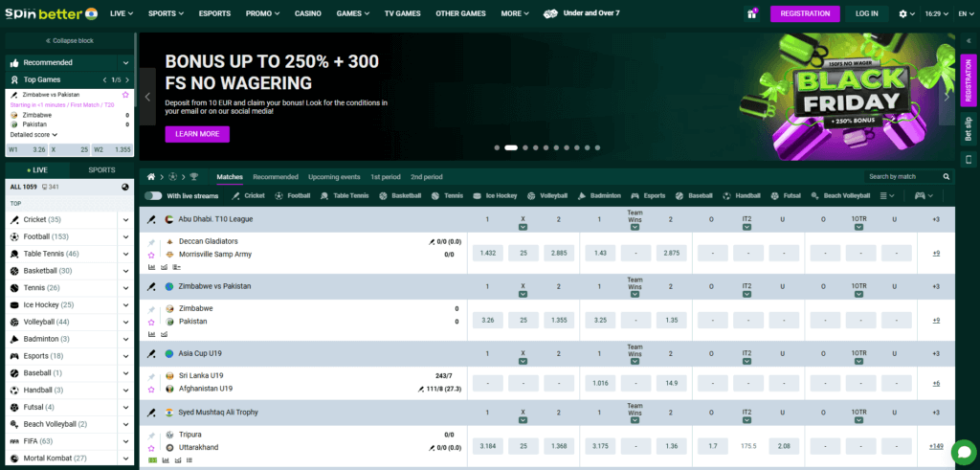Viewport: 980px width, 470px height.
Task: Filter matches by Basketball
Action: [x=399, y=195]
